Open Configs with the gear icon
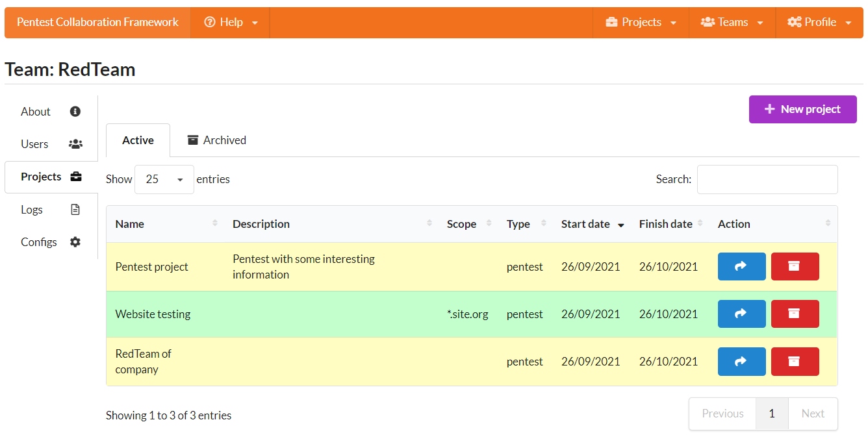Viewport: 868px width, 446px height. point(51,242)
